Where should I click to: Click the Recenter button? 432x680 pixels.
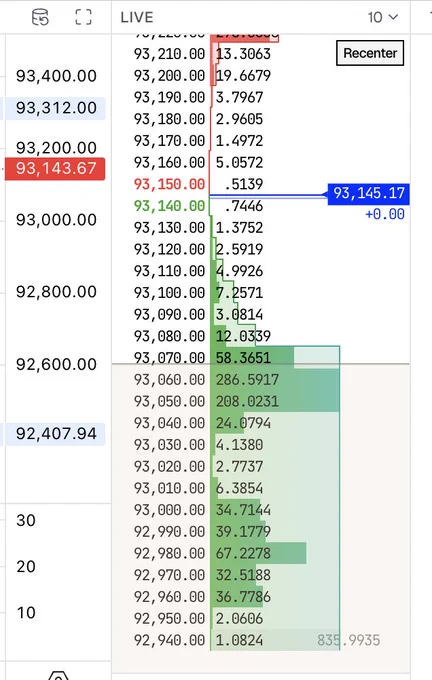click(x=370, y=53)
